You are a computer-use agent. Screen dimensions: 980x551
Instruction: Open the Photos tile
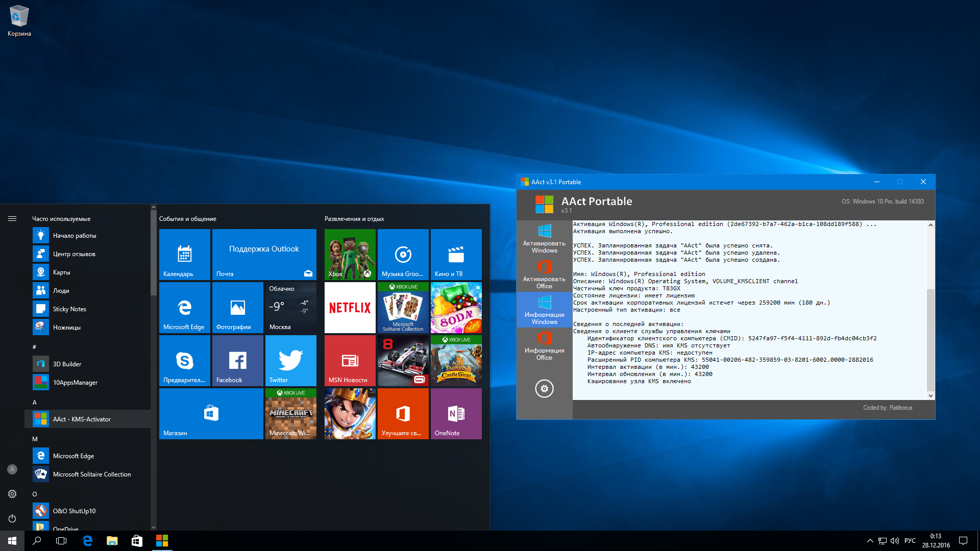[237, 308]
